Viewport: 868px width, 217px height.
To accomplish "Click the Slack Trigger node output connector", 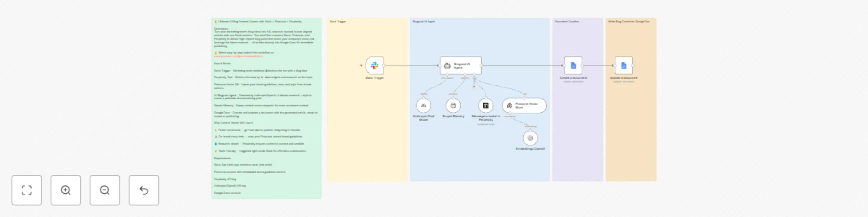I will coord(384,65).
